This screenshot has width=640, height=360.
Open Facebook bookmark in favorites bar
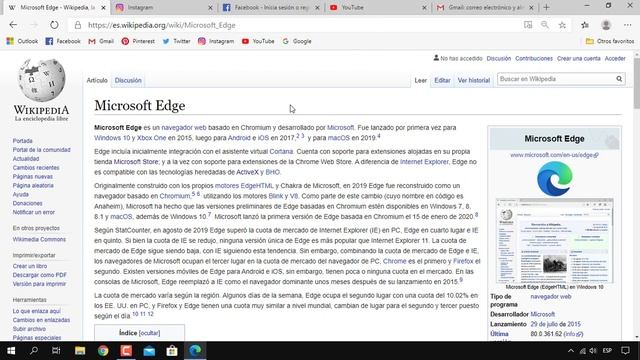(63, 41)
